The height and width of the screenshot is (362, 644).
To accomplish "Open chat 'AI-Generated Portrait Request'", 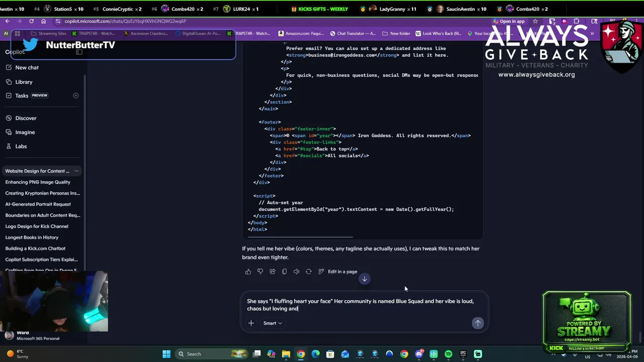I will pyautogui.click(x=38, y=204).
